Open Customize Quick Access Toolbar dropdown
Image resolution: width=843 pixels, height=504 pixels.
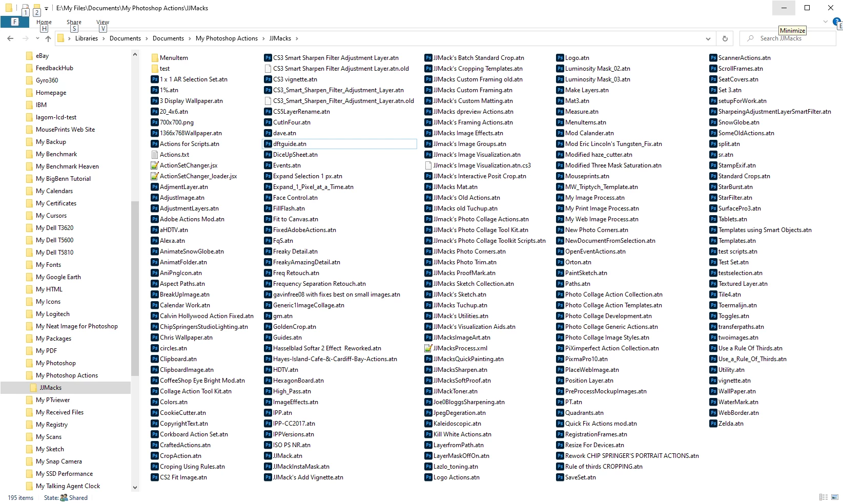pyautogui.click(x=46, y=8)
